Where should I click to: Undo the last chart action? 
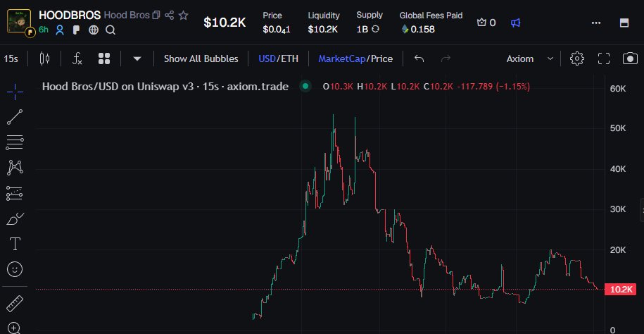[x=419, y=58]
